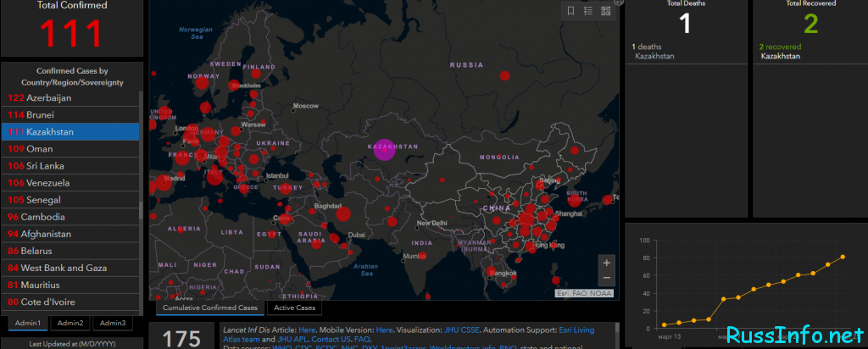Select Mauritius in the country list

point(70,285)
